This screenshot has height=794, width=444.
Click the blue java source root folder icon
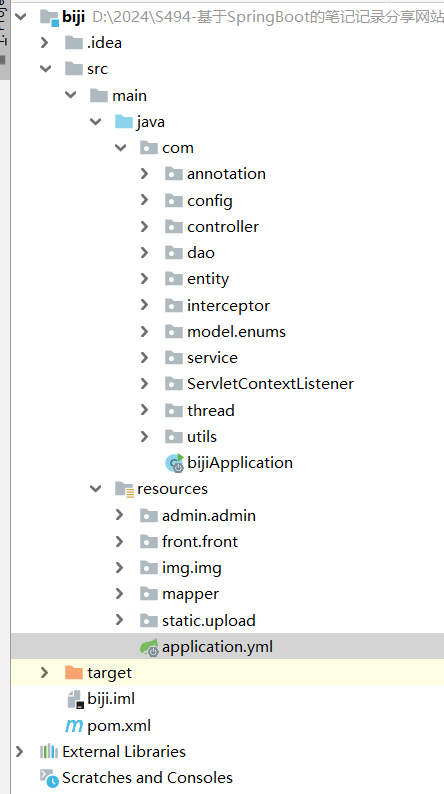124,122
